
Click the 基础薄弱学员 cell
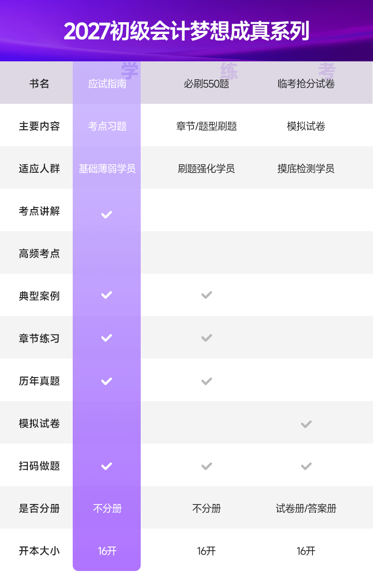coord(107,168)
